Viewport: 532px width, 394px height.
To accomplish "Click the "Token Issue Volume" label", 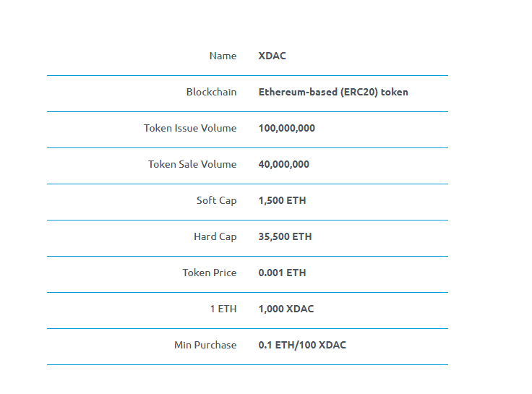I will pos(190,128).
